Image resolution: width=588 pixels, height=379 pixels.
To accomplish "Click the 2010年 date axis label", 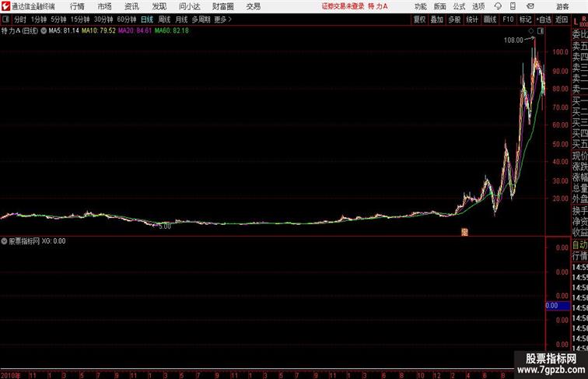I will tap(10, 375).
